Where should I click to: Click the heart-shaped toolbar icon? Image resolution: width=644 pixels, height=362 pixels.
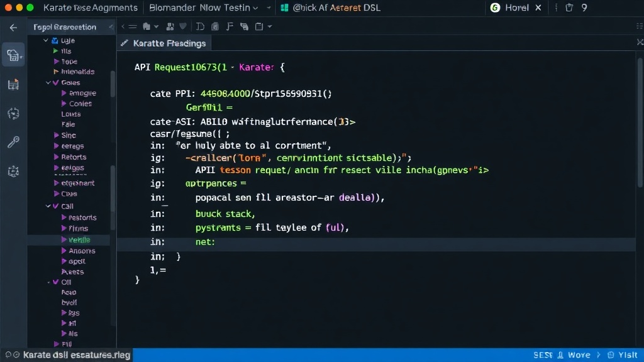[x=183, y=26]
